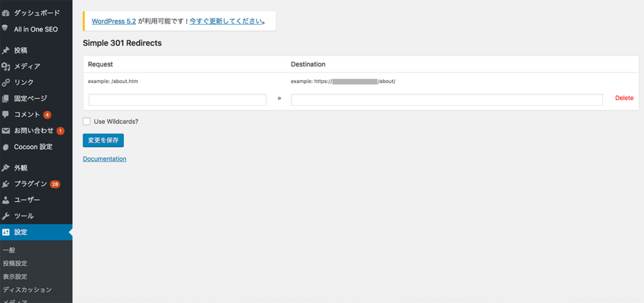Open the 表示設定 submenu item
The width and height of the screenshot is (644, 303).
tap(15, 277)
